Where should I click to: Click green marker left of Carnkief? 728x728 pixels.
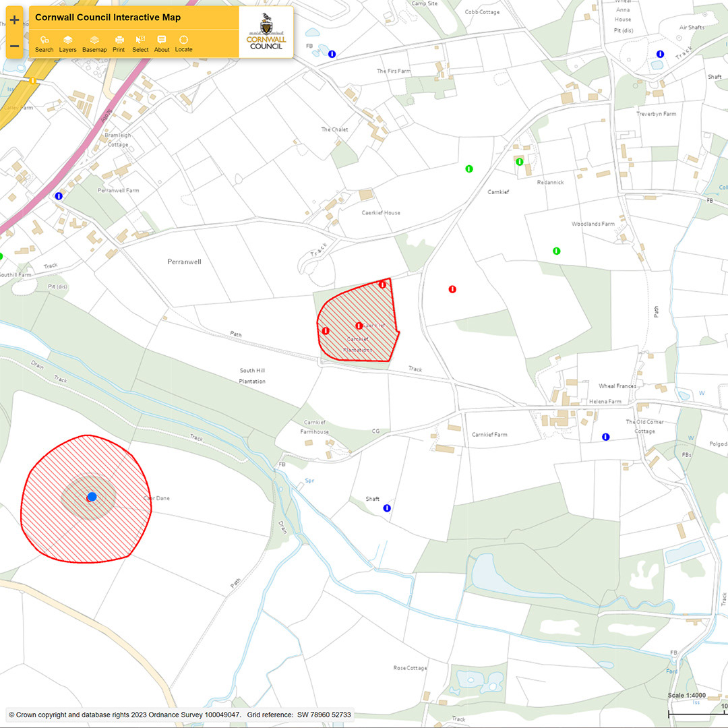pos(469,169)
